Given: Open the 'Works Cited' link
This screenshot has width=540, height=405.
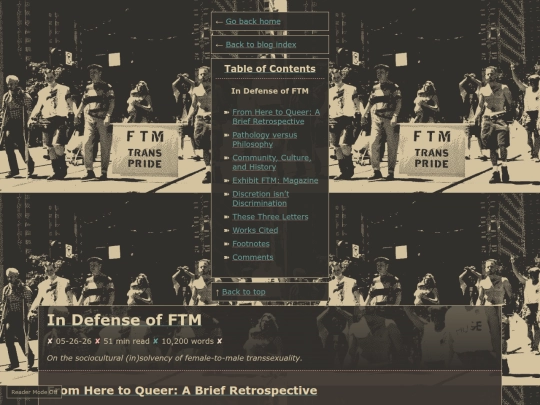Looking at the screenshot, I should coord(255,230).
